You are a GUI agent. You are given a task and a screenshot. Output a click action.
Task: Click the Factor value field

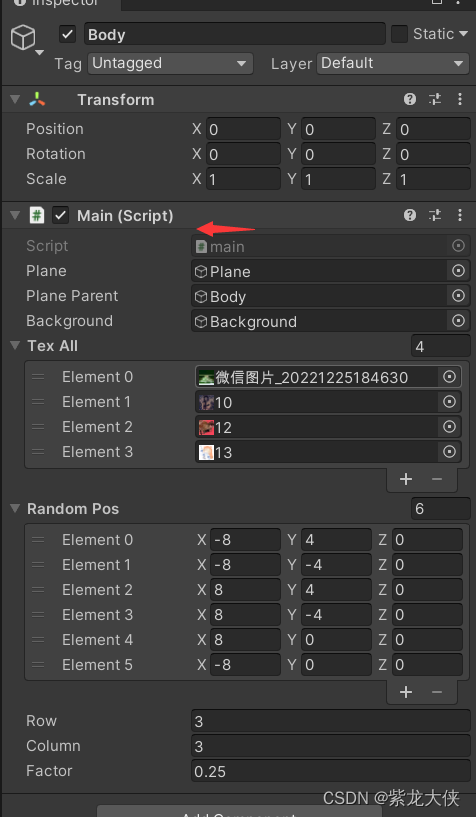point(331,771)
